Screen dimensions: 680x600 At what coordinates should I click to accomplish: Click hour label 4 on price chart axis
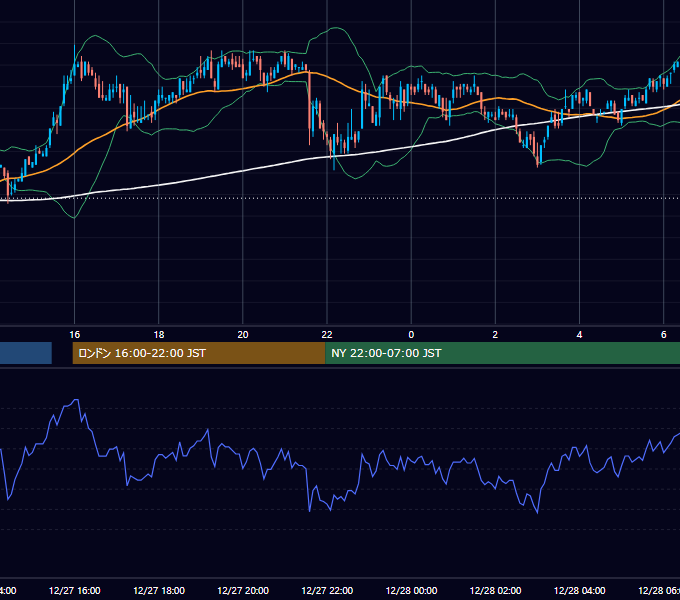579,334
